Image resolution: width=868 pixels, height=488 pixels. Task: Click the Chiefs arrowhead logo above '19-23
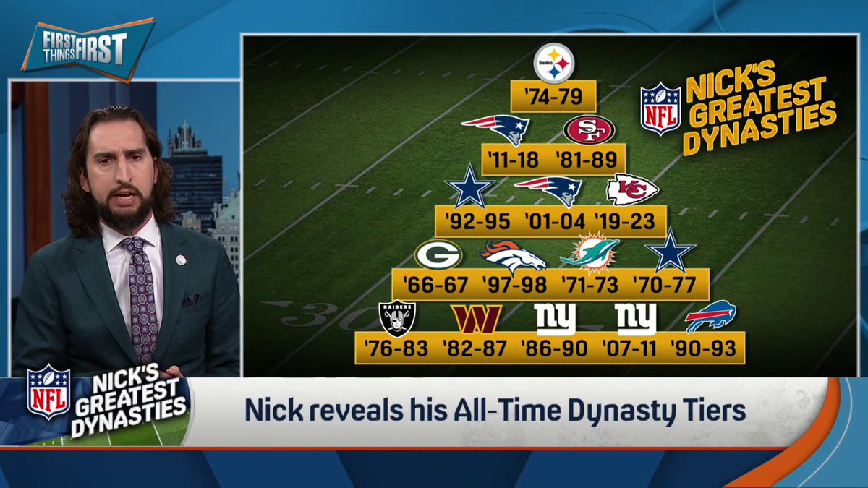tap(632, 190)
